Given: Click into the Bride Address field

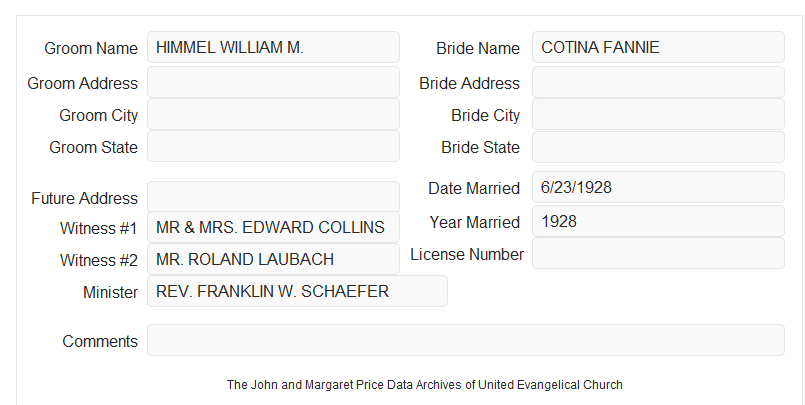Looking at the screenshot, I should 658,82.
